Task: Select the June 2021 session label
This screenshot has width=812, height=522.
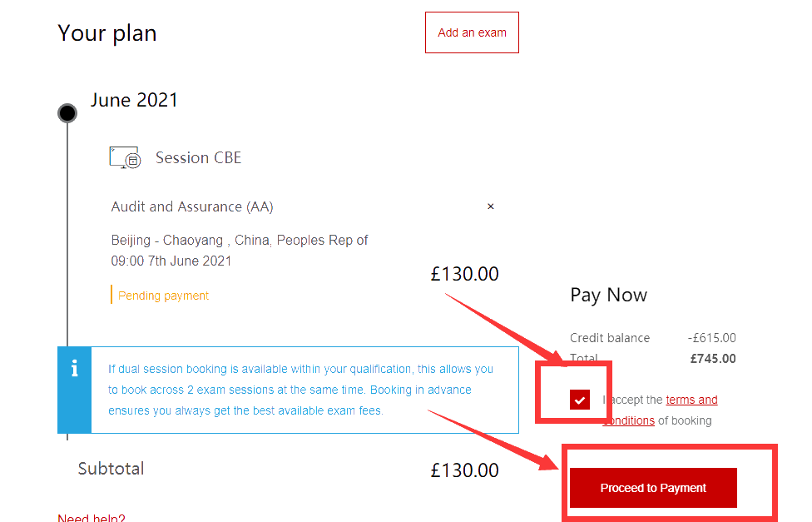Action: (134, 100)
